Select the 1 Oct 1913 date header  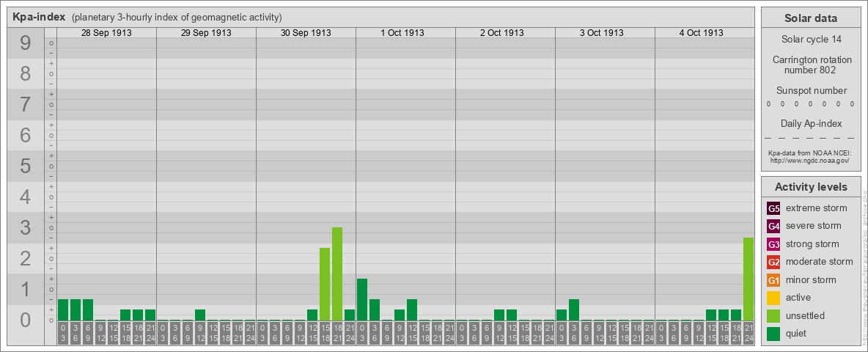(402, 33)
